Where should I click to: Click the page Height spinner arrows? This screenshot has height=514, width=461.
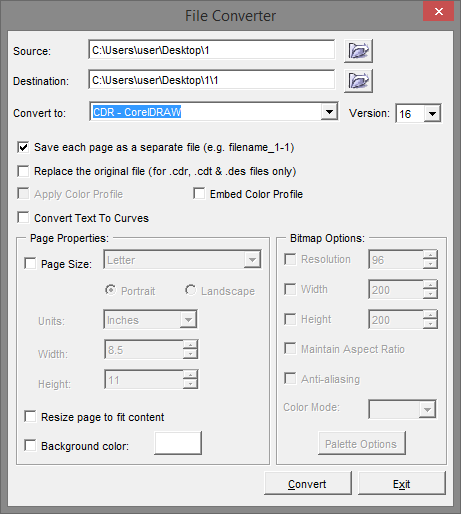click(190, 380)
